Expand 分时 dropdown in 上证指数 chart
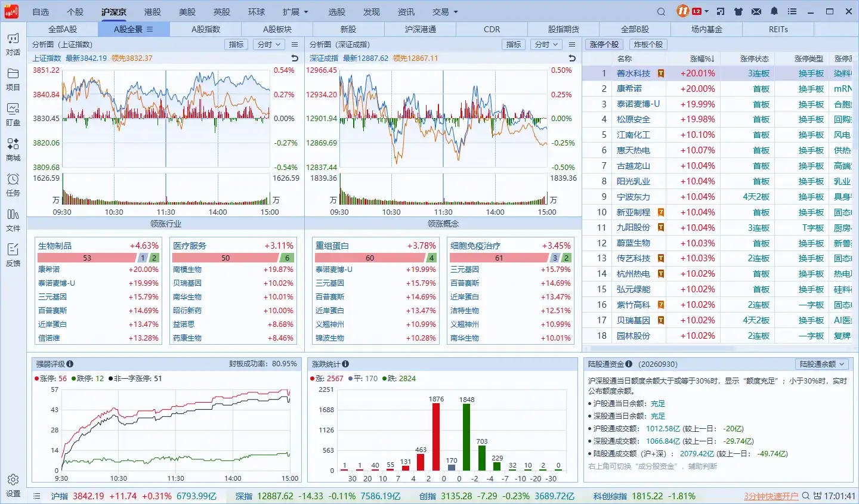Screen dimensions: 859x504 tap(269, 45)
